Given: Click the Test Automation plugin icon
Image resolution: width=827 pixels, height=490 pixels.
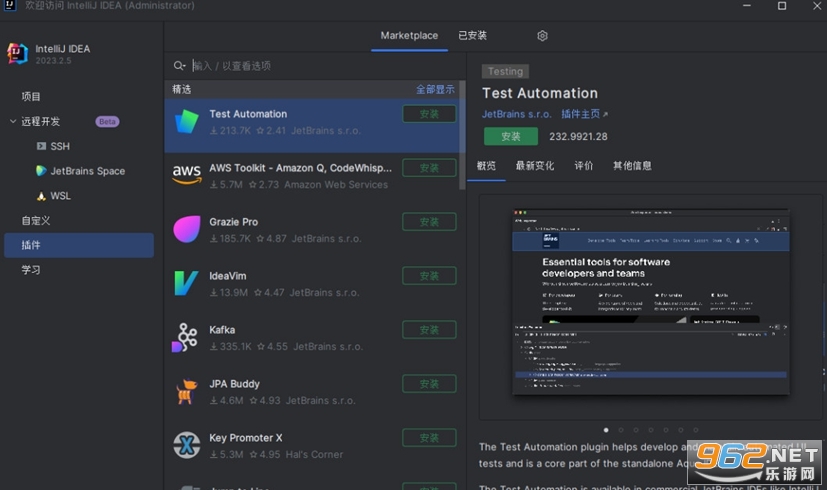Looking at the screenshot, I should tap(187, 122).
